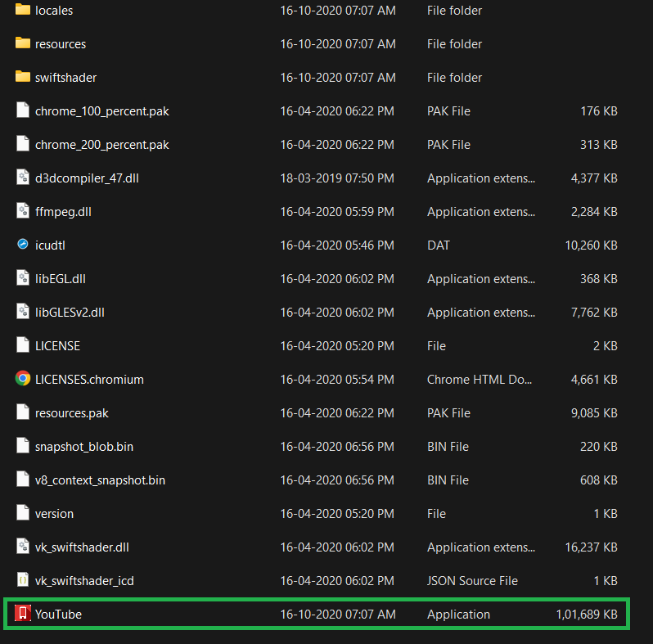Viewport: 653px width, 644px height.
Task: Click the 16-04-2020 05:54 PM date
Action: pos(337,380)
